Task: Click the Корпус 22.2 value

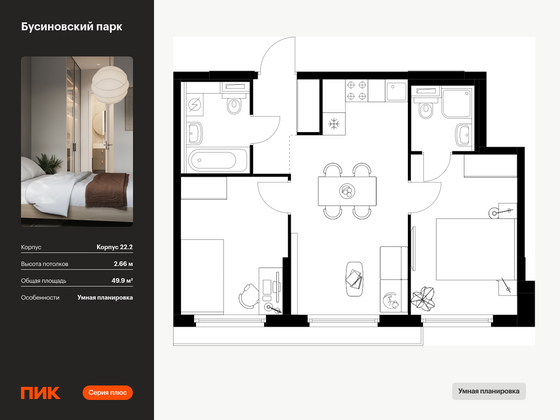Action: click(x=114, y=247)
